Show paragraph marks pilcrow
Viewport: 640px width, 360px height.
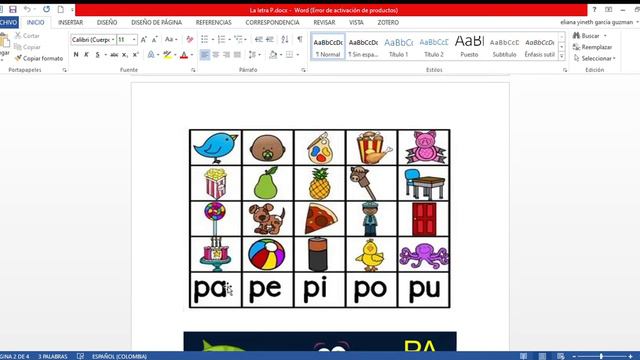300,40
